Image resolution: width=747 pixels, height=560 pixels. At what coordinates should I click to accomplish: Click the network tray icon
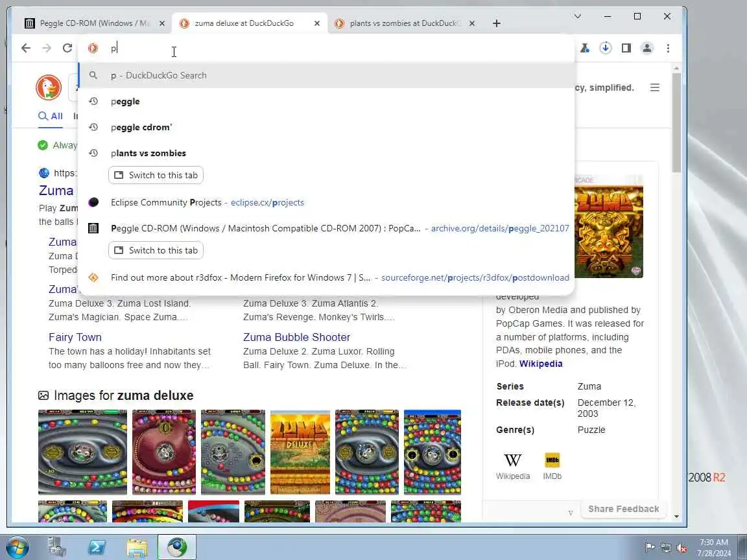[x=665, y=548]
